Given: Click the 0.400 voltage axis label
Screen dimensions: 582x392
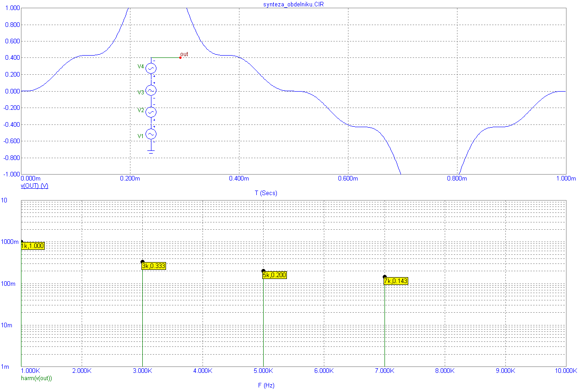Looking at the screenshot, I should 12,58.
